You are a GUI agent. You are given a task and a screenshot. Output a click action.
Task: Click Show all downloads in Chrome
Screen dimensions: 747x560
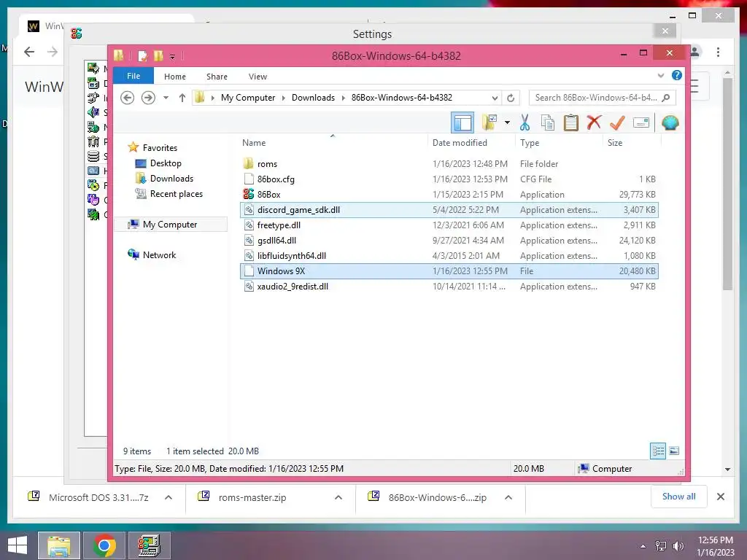pyautogui.click(x=678, y=497)
